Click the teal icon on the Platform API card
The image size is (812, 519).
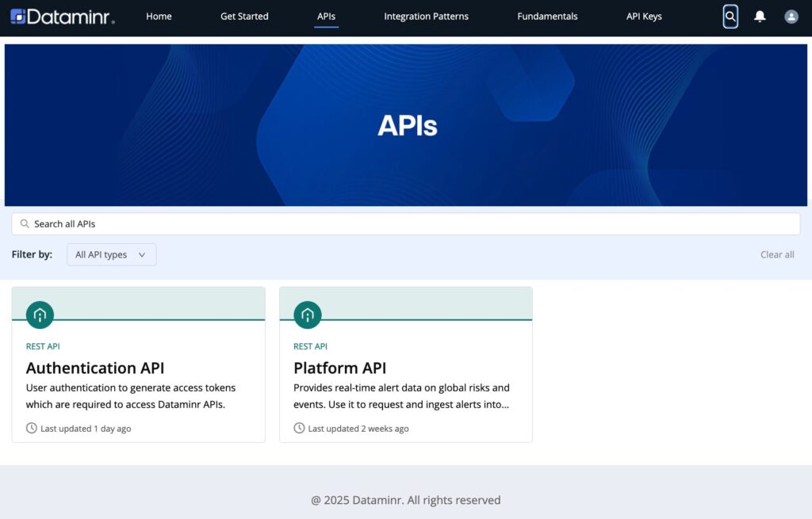pyautogui.click(x=306, y=314)
